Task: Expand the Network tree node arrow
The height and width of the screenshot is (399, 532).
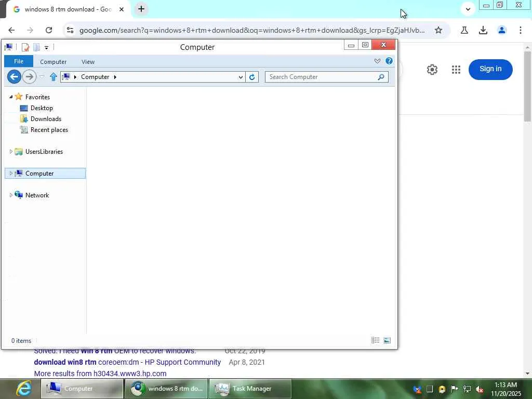Action: coord(11,195)
